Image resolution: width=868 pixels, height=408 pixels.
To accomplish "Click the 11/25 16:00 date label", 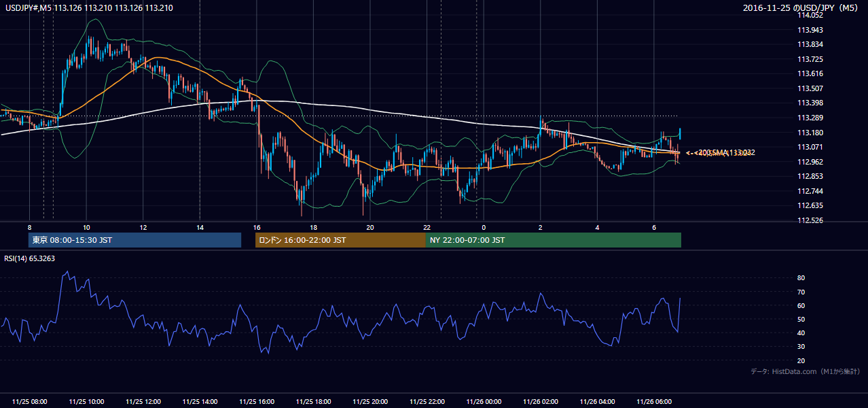I will pyautogui.click(x=257, y=402).
